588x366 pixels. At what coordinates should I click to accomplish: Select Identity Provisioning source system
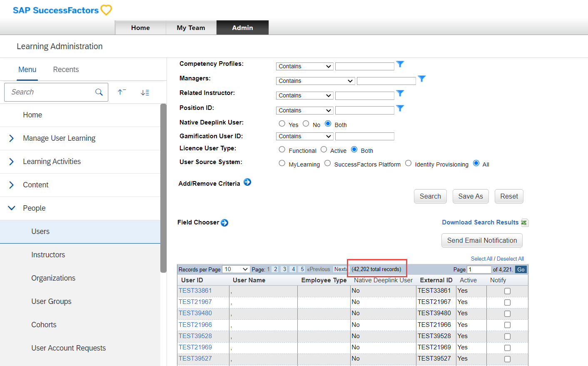tap(408, 163)
